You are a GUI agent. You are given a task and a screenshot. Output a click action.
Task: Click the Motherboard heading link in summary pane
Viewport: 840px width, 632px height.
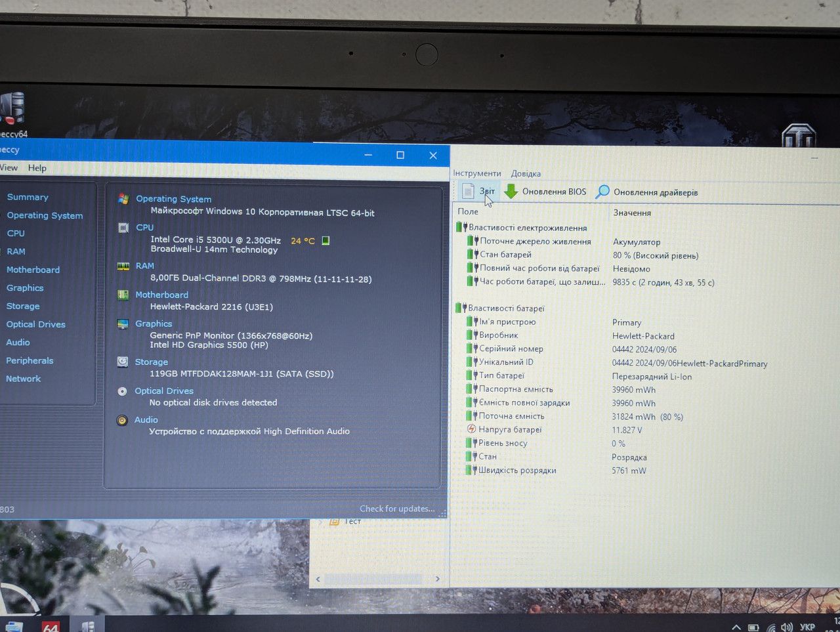(x=162, y=295)
